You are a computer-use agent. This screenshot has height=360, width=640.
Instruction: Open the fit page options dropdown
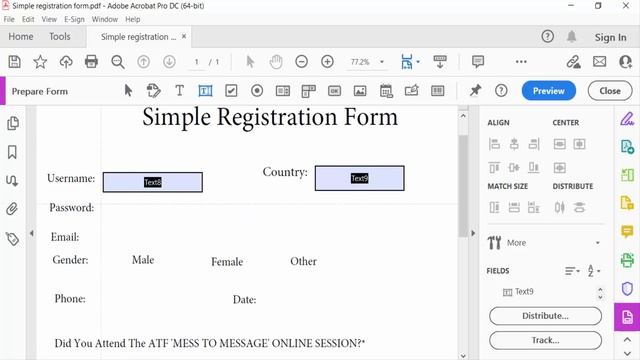click(x=418, y=62)
